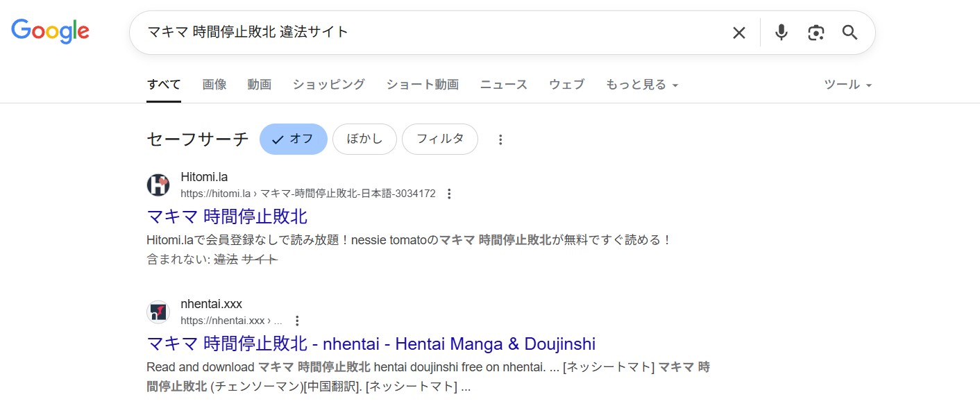The image size is (980, 415).
Task: Open Google Lens image search
Action: (x=816, y=32)
